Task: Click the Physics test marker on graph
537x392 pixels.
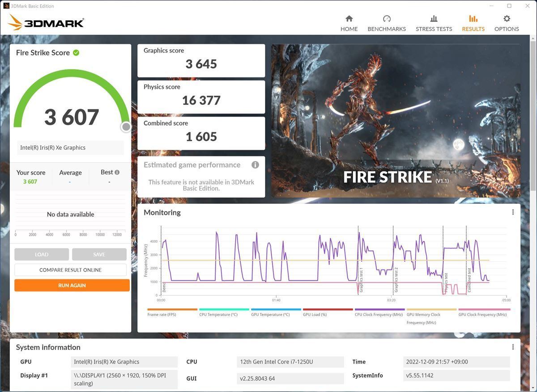Action: 446,283
